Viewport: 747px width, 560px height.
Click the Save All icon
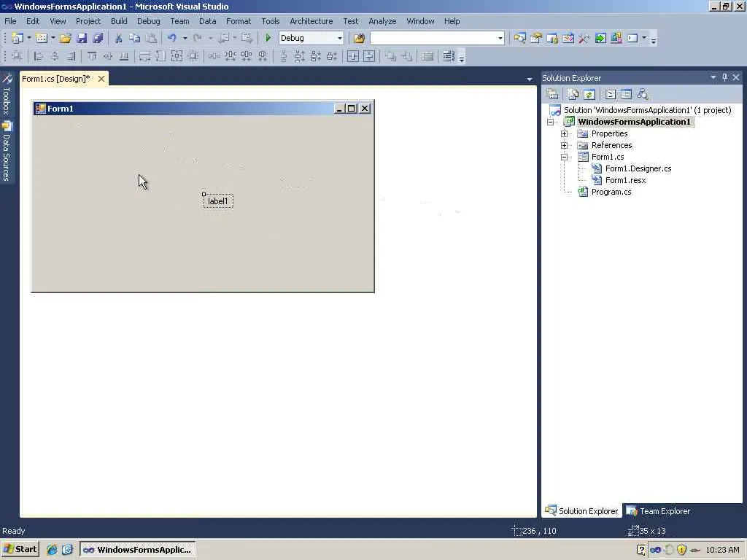[x=98, y=38]
